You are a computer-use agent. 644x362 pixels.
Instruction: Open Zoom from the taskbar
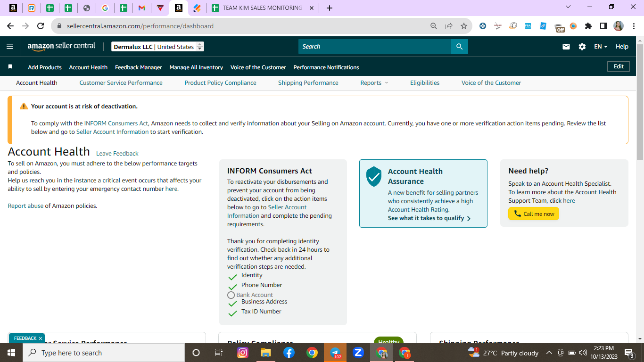coord(358,353)
